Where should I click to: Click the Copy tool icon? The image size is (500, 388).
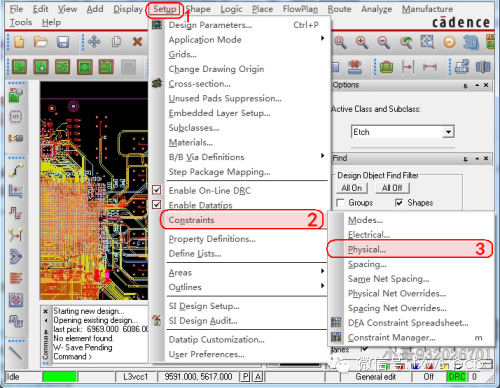pos(116,42)
